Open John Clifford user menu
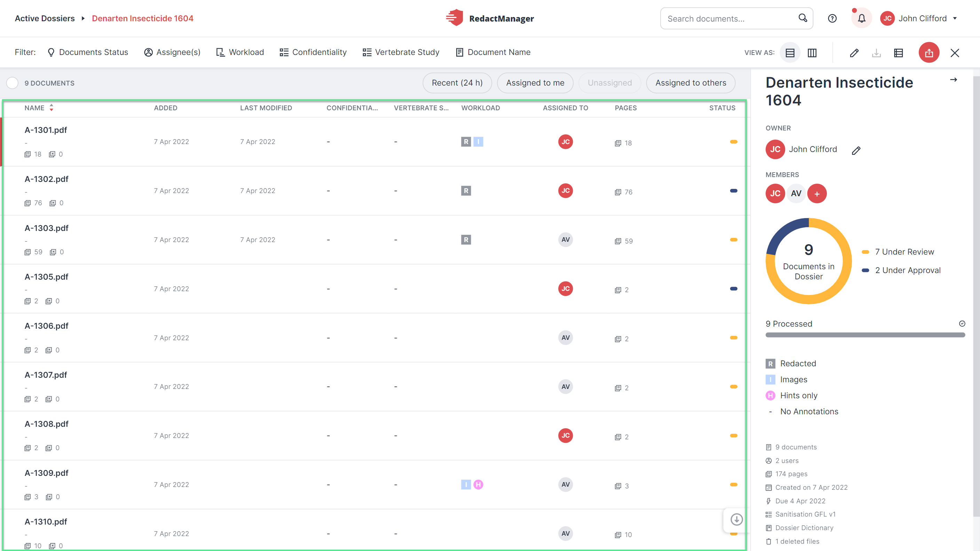This screenshot has width=980, height=551. tap(919, 18)
